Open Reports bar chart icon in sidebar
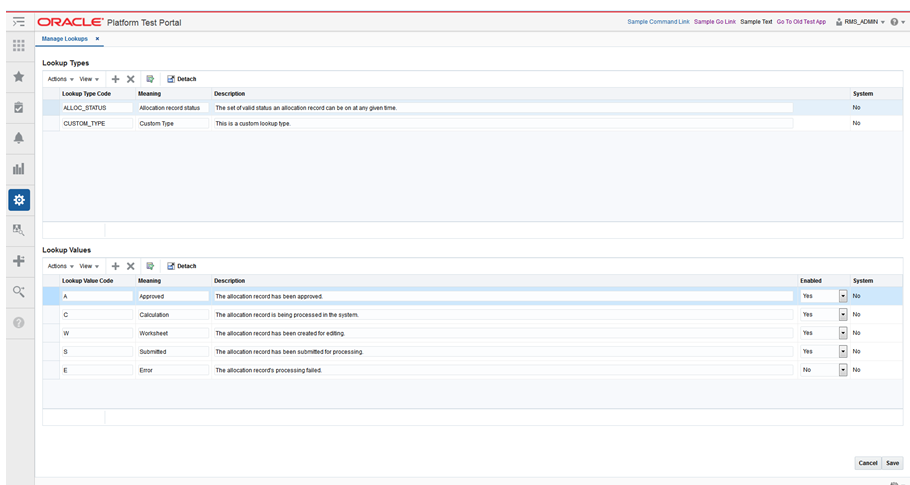Image resolution: width=910 pixels, height=485 pixels. pos(19,169)
